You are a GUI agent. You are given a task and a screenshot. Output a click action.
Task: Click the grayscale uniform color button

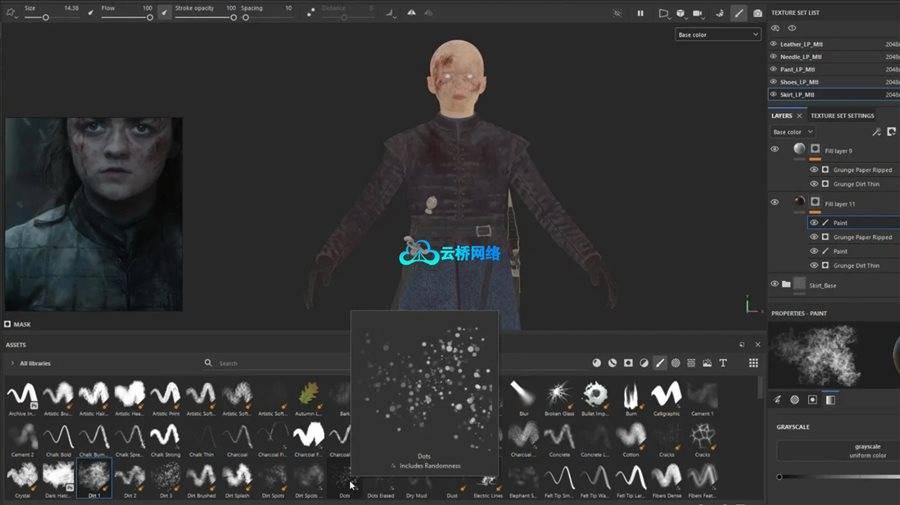(x=869, y=451)
